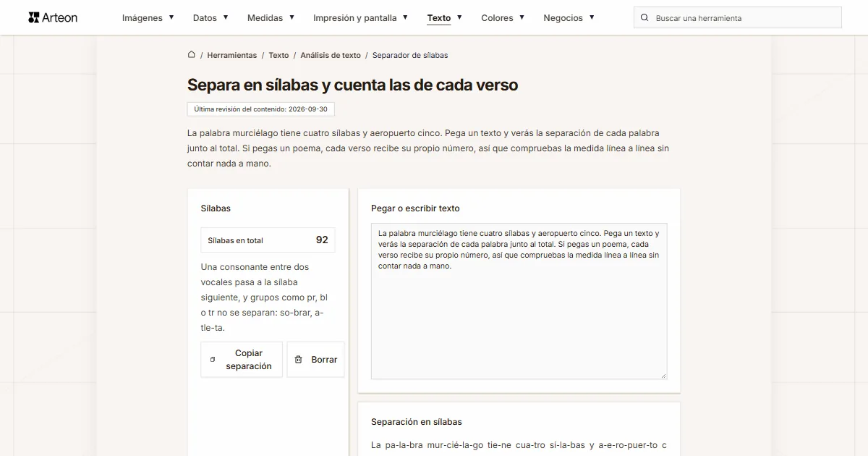Click the Arteon logo

(53, 17)
